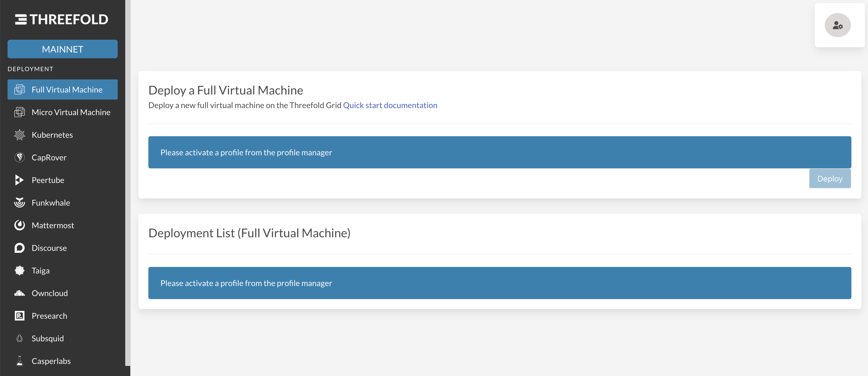Click the DEPLOYMENT section label
868x376 pixels.
30,69
